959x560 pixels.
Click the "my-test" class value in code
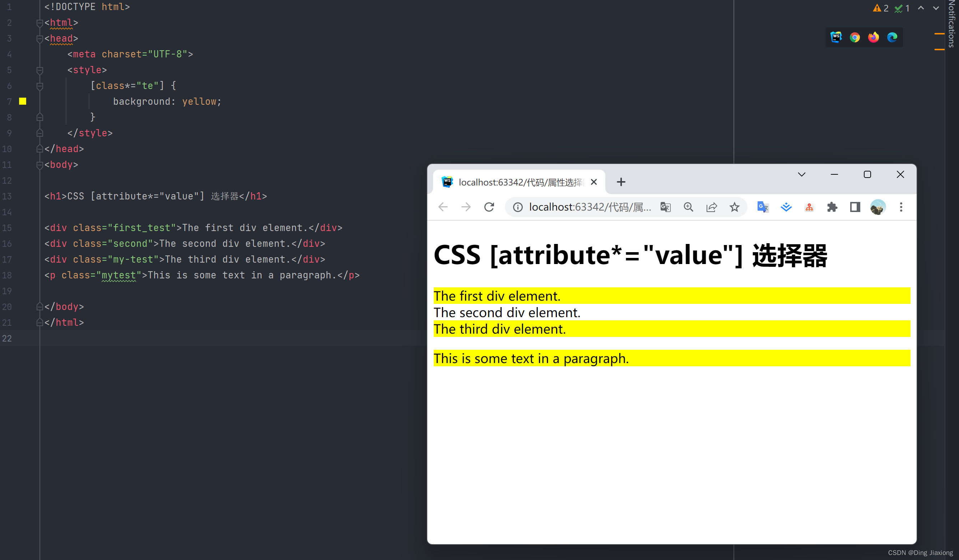tap(133, 260)
